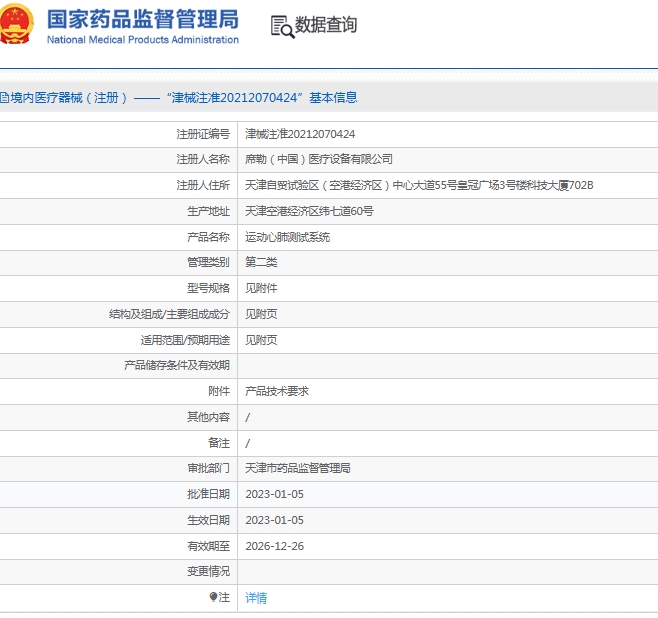Screen dimensions: 658x618
Task: Click the 数据查询 label
Action: point(326,25)
